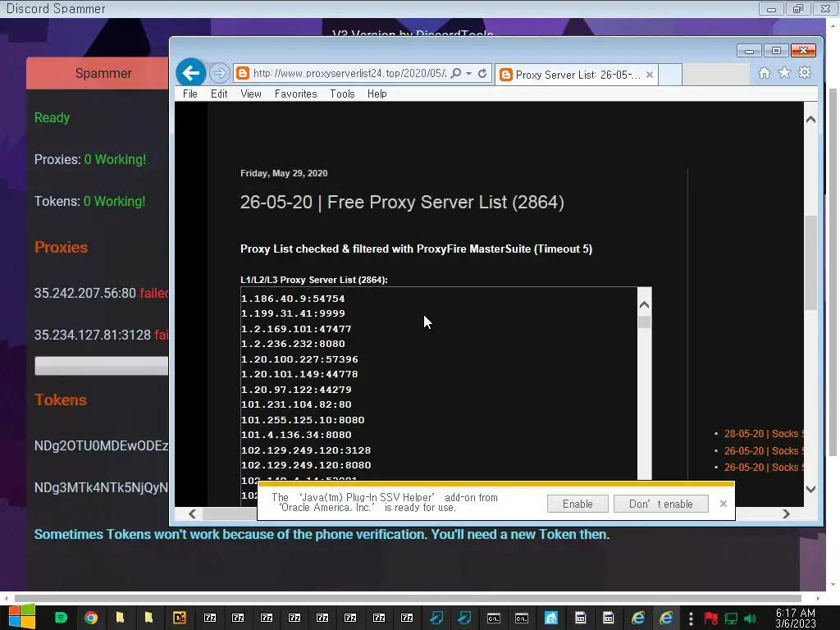Click the browser forward arrow button
The height and width of the screenshot is (630, 840).
coord(219,73)
